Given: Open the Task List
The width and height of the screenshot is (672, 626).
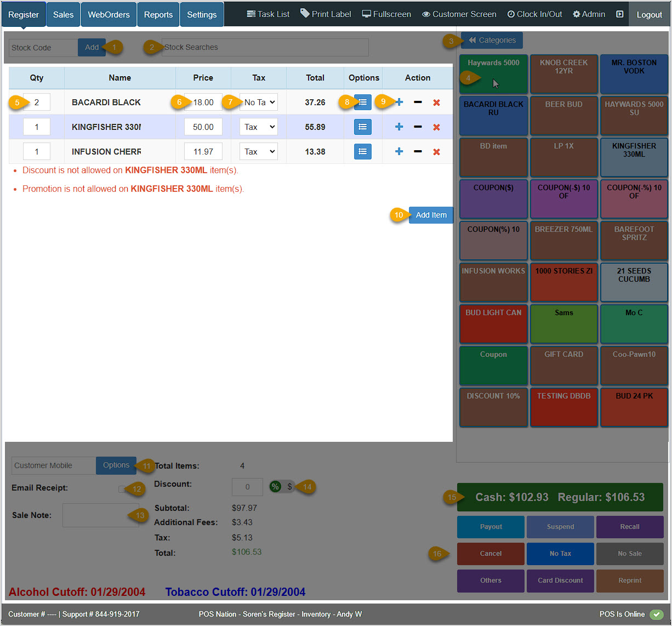Looking at the screenshot, I should coord(268,14).
